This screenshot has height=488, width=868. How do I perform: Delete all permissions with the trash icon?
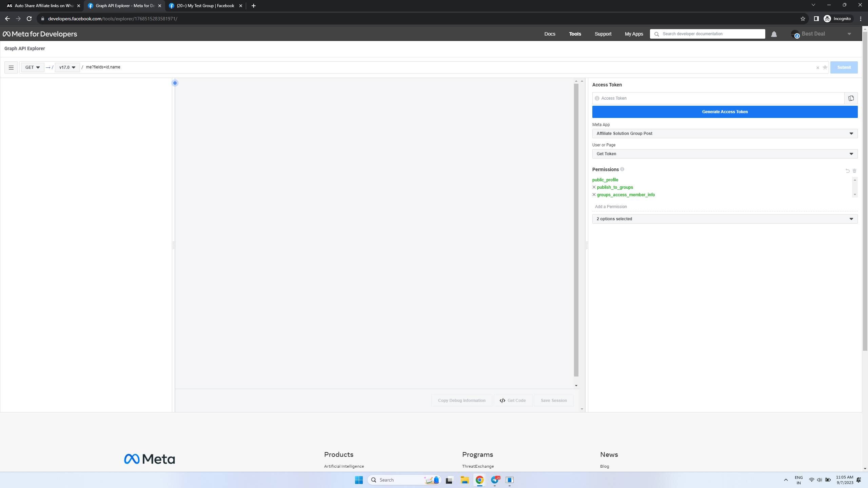click(x=854, y=171)
